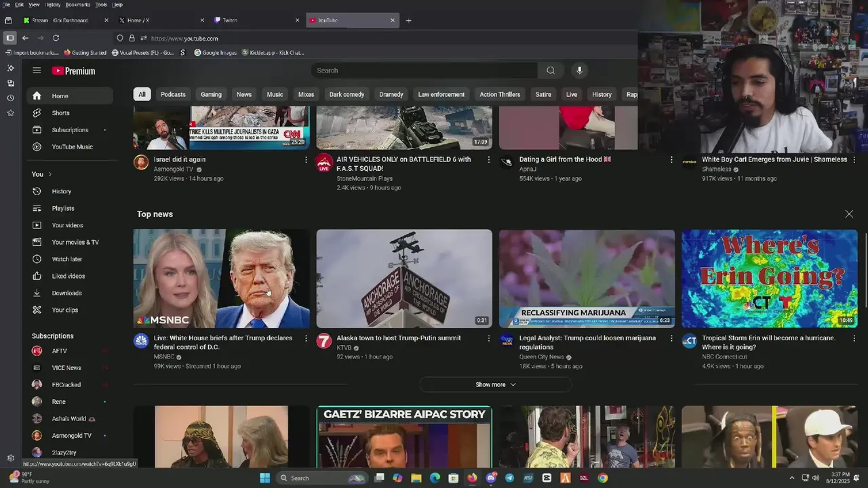
Task: Open the Tools menu
Action: [x=101, y=4]
